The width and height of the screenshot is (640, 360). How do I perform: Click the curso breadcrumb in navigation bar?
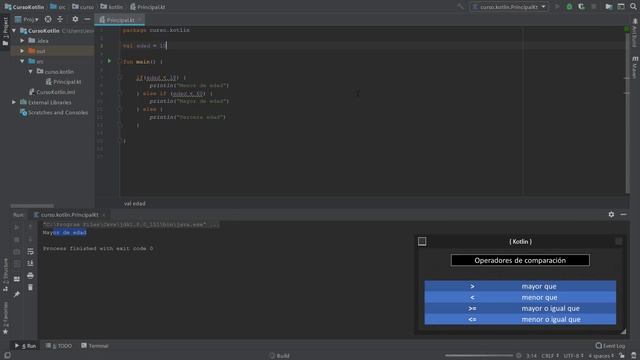point(83,7)
